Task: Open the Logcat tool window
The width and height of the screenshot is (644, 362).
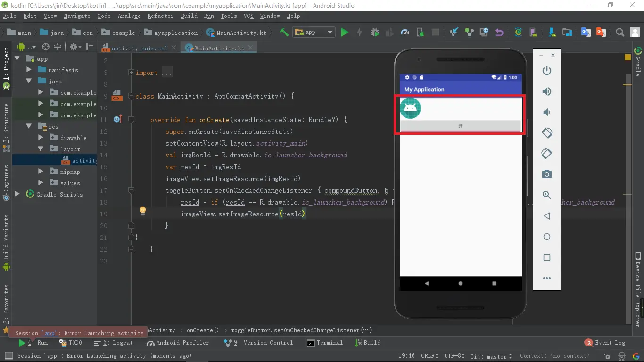Action: point(114,343)
